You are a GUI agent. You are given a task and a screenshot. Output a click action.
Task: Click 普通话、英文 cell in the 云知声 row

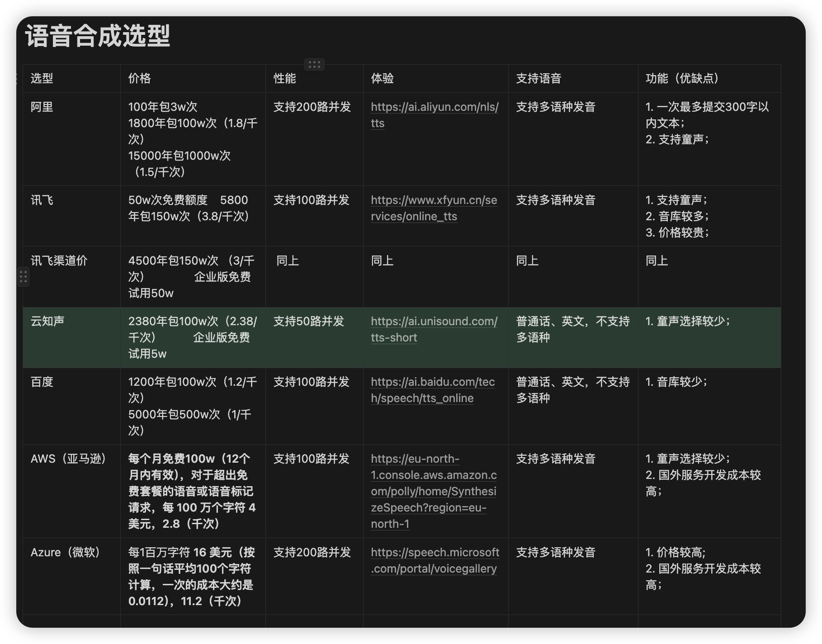pyautogui.click(x=573, y=337)
